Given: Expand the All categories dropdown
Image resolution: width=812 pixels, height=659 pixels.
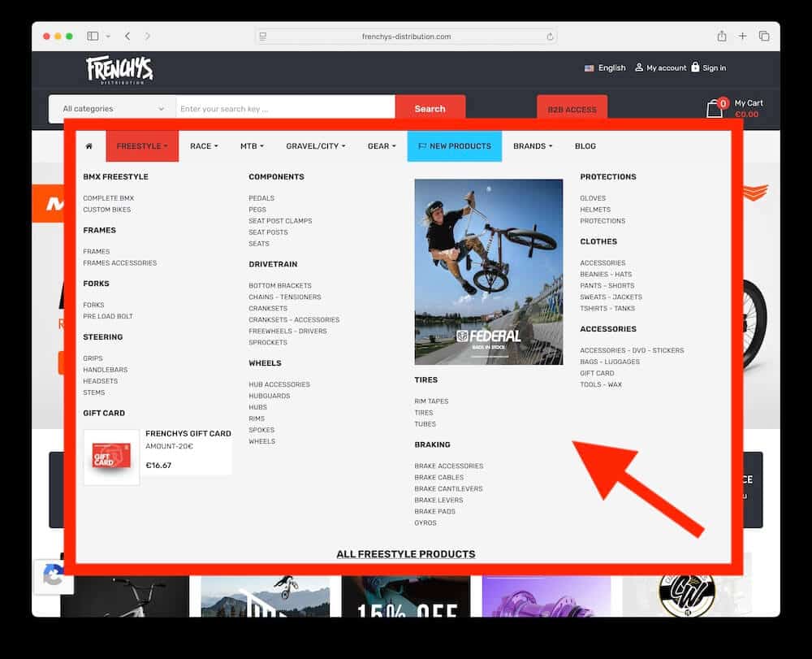Looking at the screenshot, I should [112, 109].
